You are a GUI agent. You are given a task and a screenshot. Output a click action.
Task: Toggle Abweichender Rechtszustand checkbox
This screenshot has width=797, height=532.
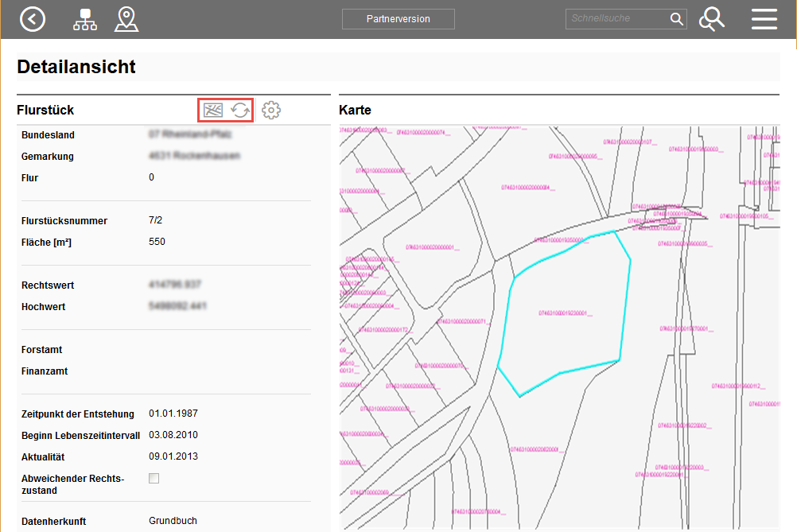tap(154, 479)
